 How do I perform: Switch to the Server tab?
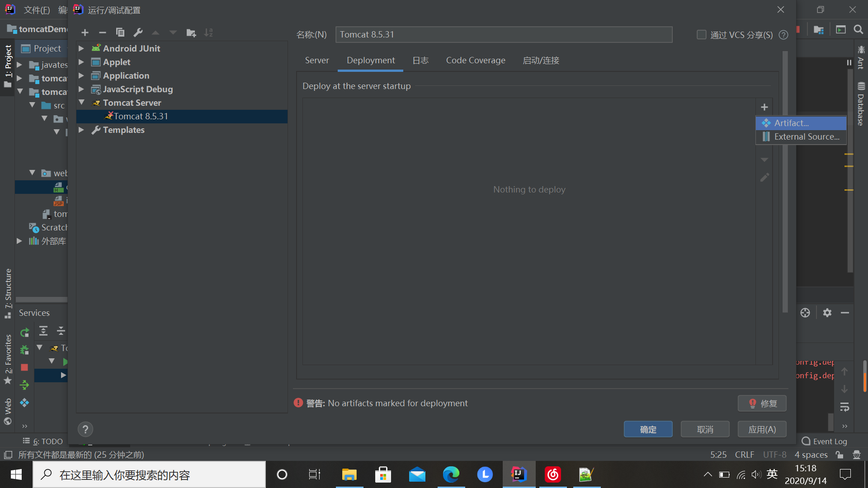point(316,61)
